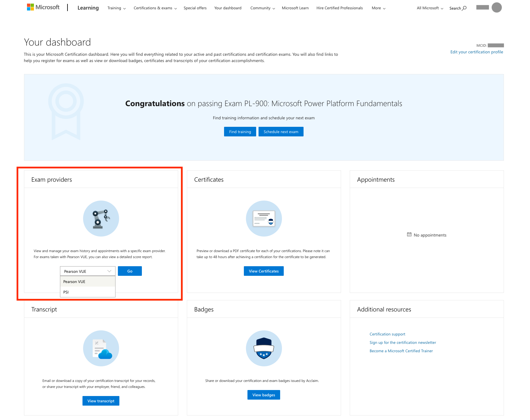Click the Exam providers robot arm icon
530x420 pixels.
coord(101,219)
